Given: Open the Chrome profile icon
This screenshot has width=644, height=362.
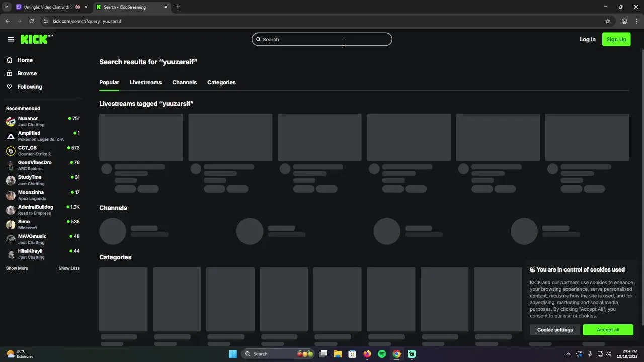Looking at the screenshot, I should 624,21.
